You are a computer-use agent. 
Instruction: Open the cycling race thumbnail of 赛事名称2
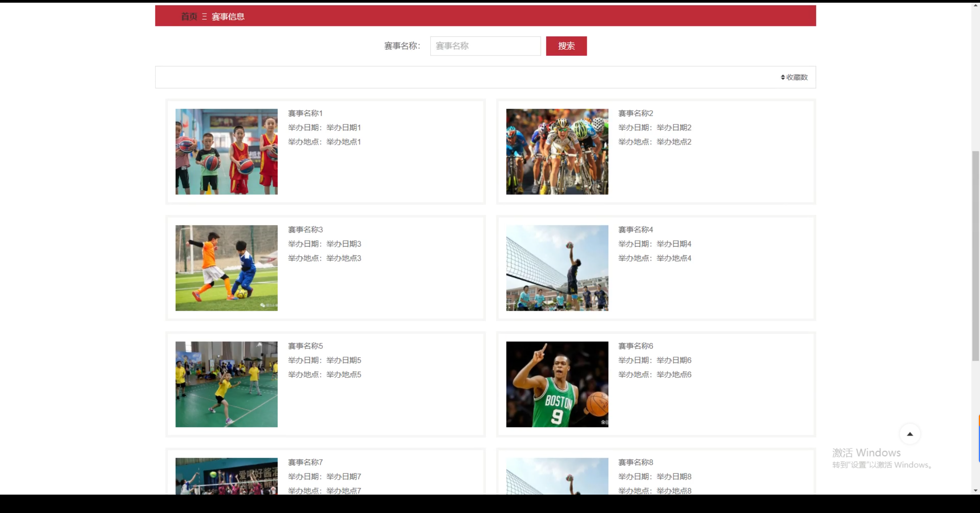point(557,152)
